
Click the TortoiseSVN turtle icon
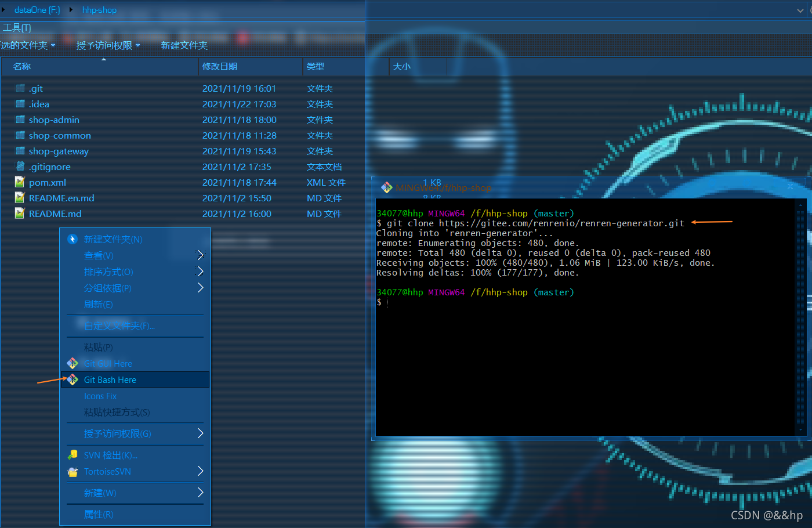(x=72, y=472)
